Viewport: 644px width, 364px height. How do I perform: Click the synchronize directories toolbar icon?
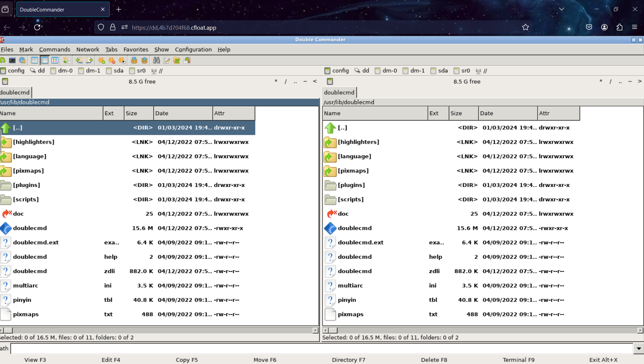[67, 60]
